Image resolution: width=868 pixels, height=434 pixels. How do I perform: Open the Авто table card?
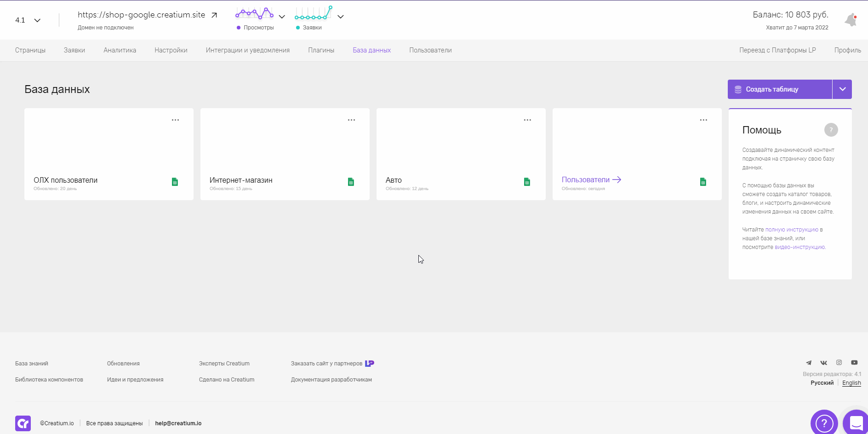tap(461, 154)
